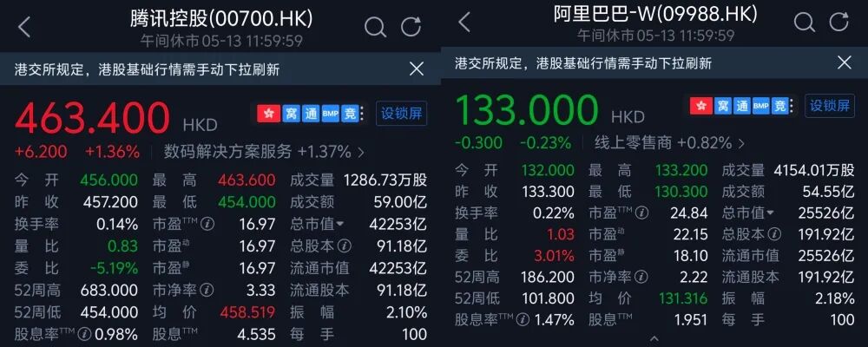
Task: Dismiss the HKEX notice on the Tencent panel
Action: [417, 69]
